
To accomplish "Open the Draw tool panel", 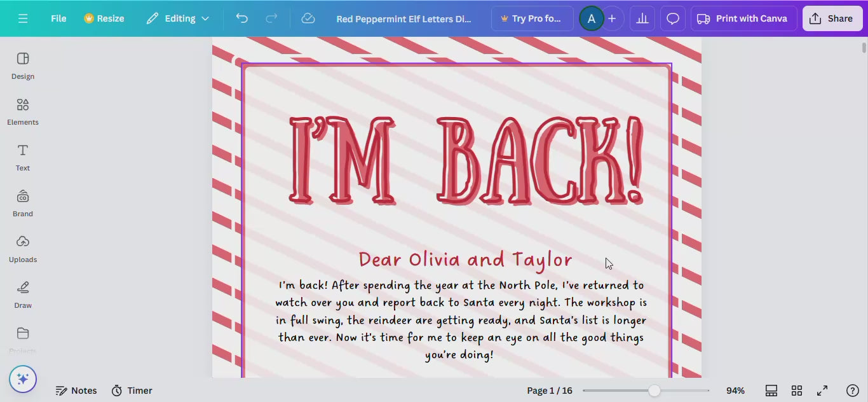I will coord(23,295).
